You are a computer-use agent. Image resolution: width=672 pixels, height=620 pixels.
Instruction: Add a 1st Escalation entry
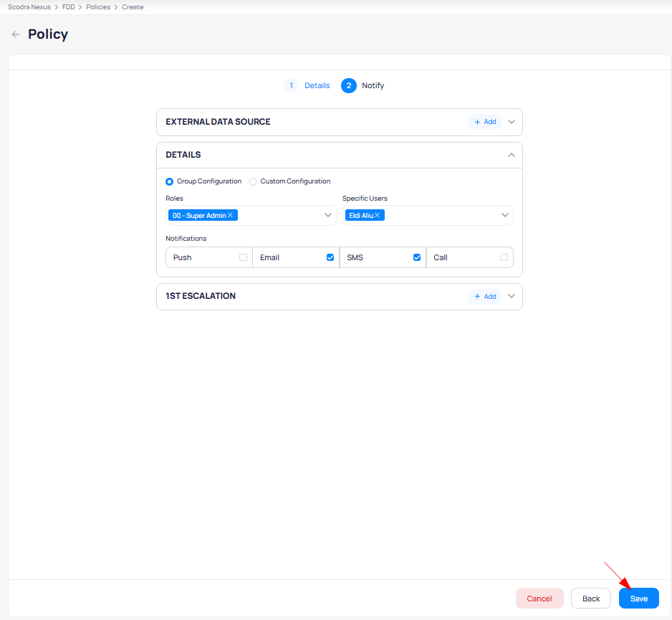pyautogui.click(x=485, y=296)
